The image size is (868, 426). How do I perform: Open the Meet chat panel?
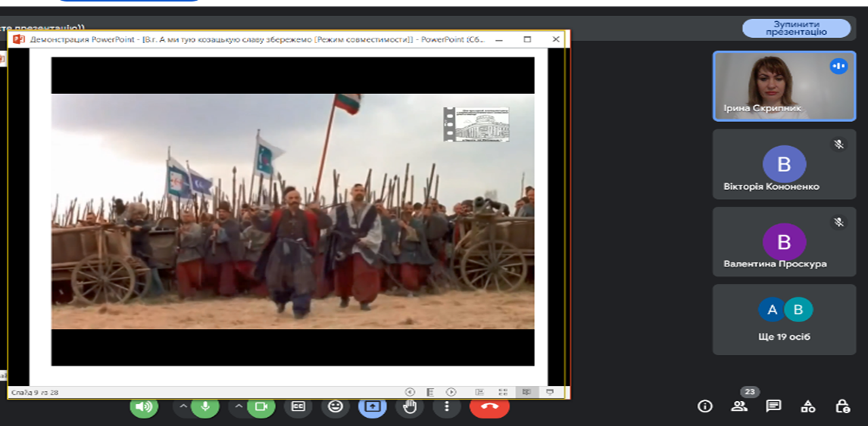coord(773,406)
